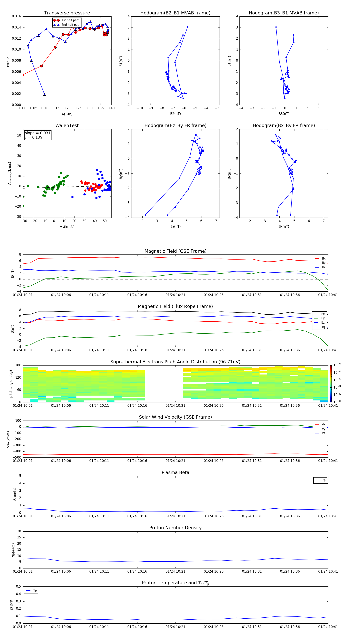
Task: Click the "WalenTest" plot title
Action: (67, 125)
